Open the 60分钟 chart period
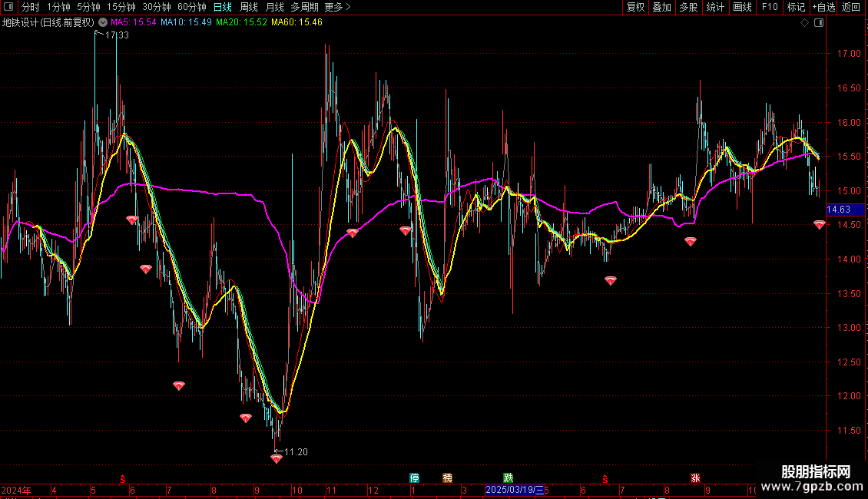868x499 pixels. point(191,7)
